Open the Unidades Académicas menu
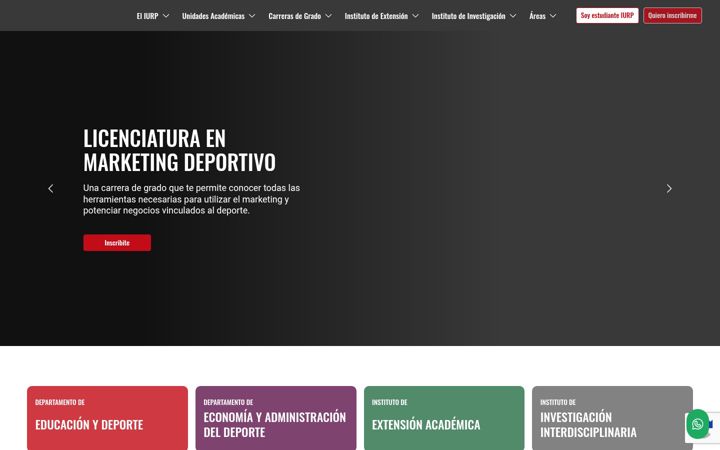Viewport: 720px width, 450px height. 213,16
